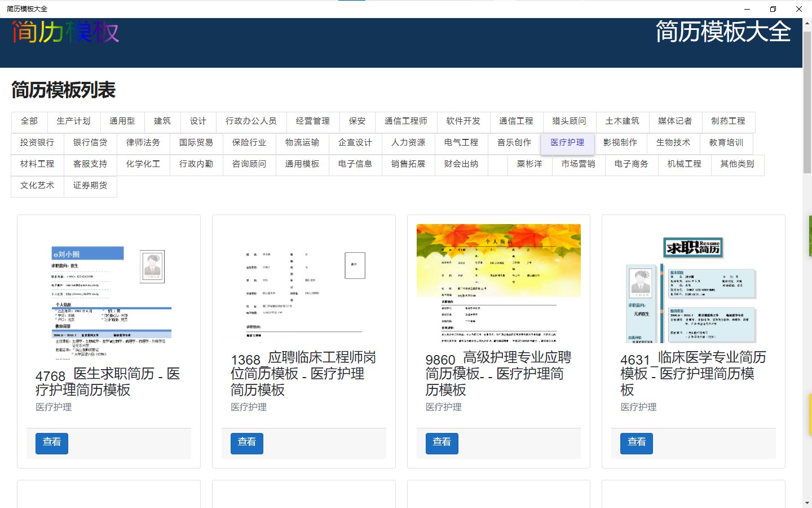This screenshot has height=508, width=812.
Task: Open the 高级护理专业应聘简历模板 title link
Action: 498,374
